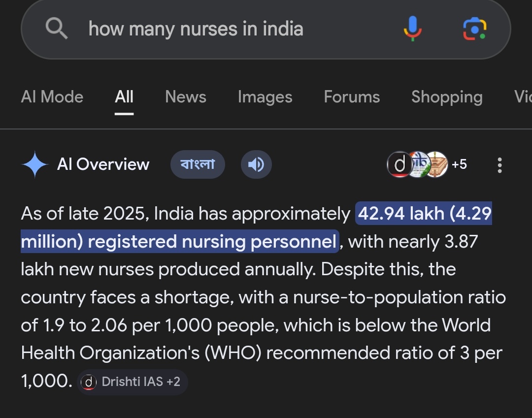
Task: Open the Drishti IAS +2 citation chip
Action: [x=133, y=382]
